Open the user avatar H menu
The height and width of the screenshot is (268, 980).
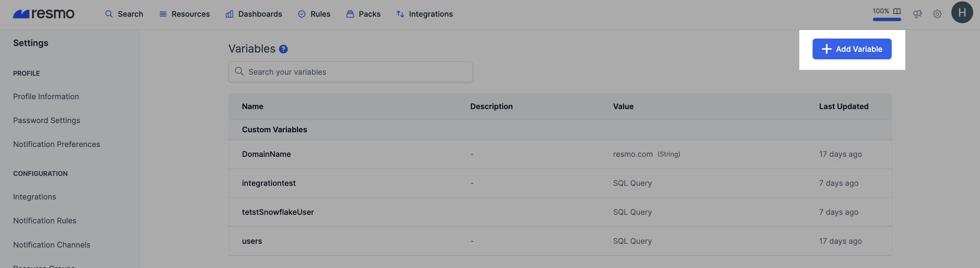pos(962,13)
